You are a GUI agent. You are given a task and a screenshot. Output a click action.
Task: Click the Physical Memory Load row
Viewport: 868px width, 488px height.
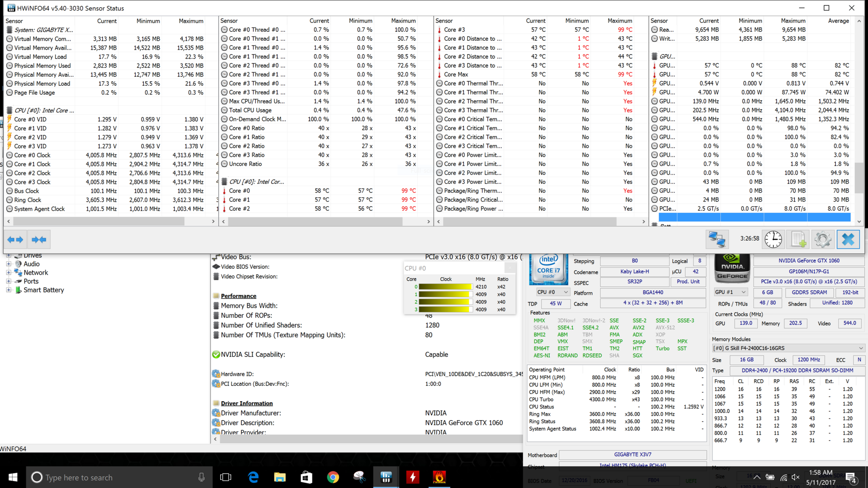coord(111,84)
